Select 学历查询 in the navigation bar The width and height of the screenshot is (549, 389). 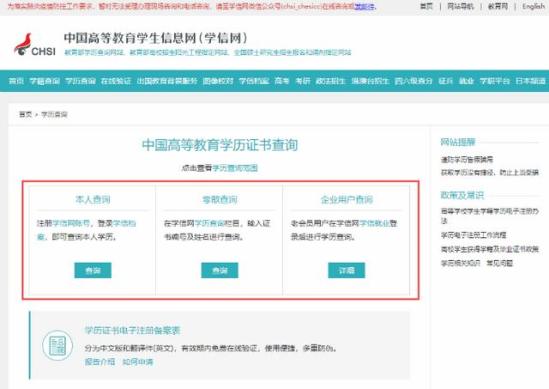[x=80, y=81]
